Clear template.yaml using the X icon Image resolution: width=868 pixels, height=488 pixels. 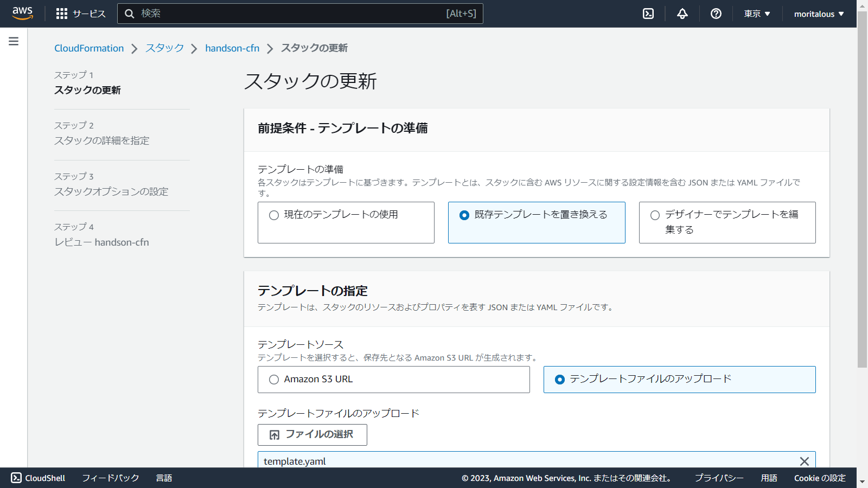pos(805,461)
